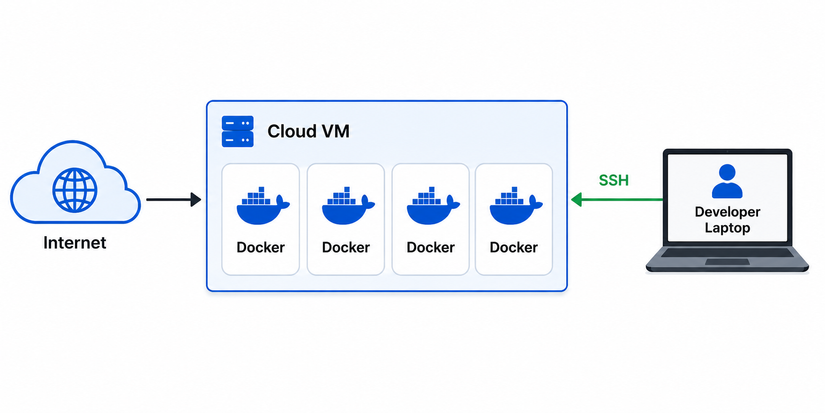
Task: Select the Cloud VM title text
Action: [x=308, y=131]
